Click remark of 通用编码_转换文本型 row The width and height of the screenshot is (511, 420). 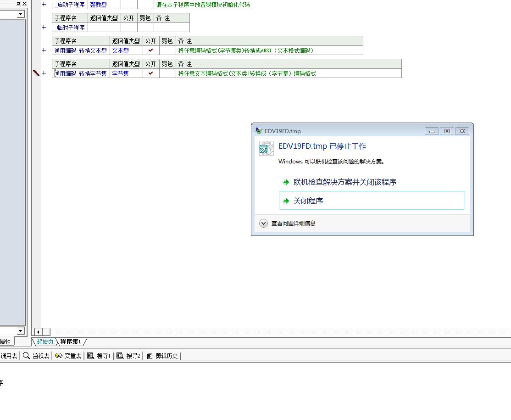click(x=269, y=50)
